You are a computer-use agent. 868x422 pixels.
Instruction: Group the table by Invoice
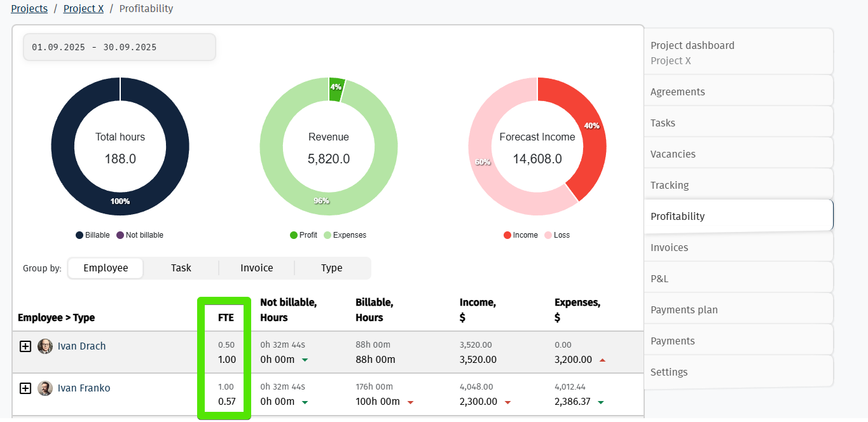257,268
